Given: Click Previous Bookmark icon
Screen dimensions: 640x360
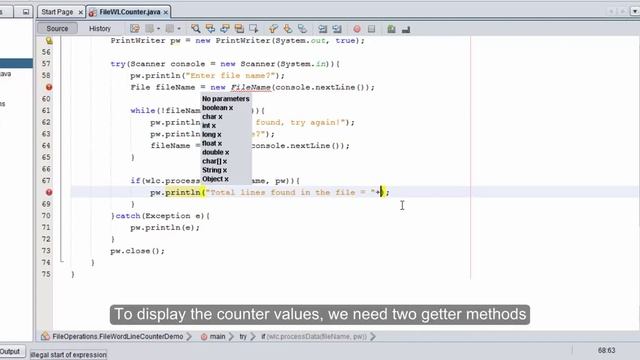Looking at the screenshot, I should click(273, 29).
